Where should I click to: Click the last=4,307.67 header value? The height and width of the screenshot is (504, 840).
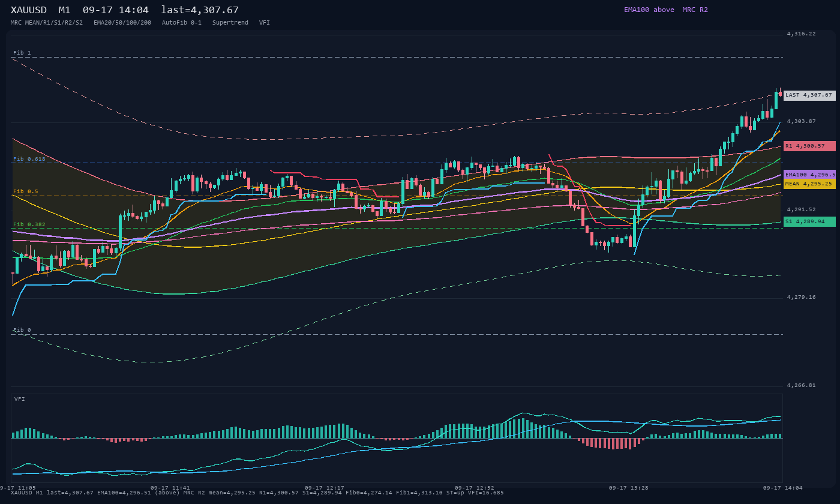tap(200, 10)
